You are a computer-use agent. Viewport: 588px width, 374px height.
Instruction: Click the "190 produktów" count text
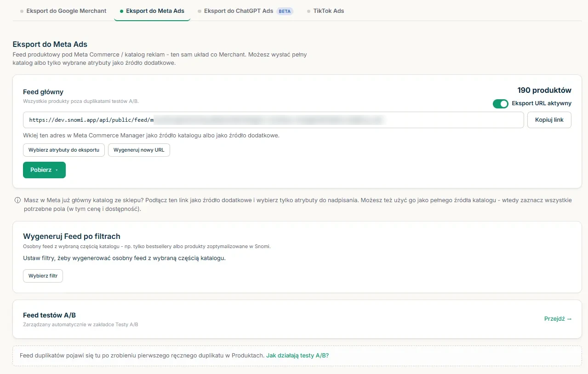[x=544, y=91]
